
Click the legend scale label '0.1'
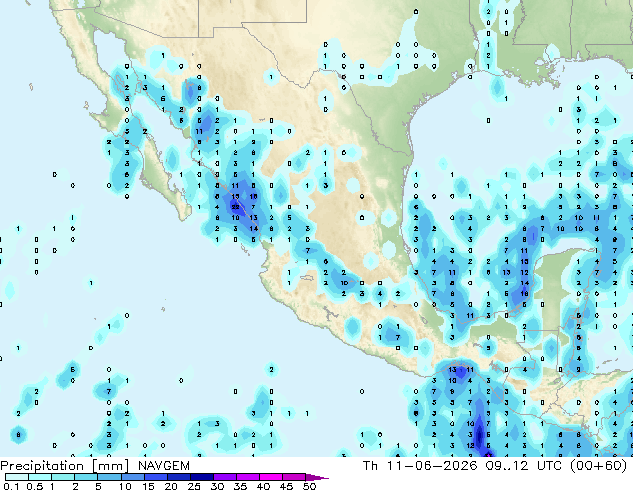(x=11, y=486)
